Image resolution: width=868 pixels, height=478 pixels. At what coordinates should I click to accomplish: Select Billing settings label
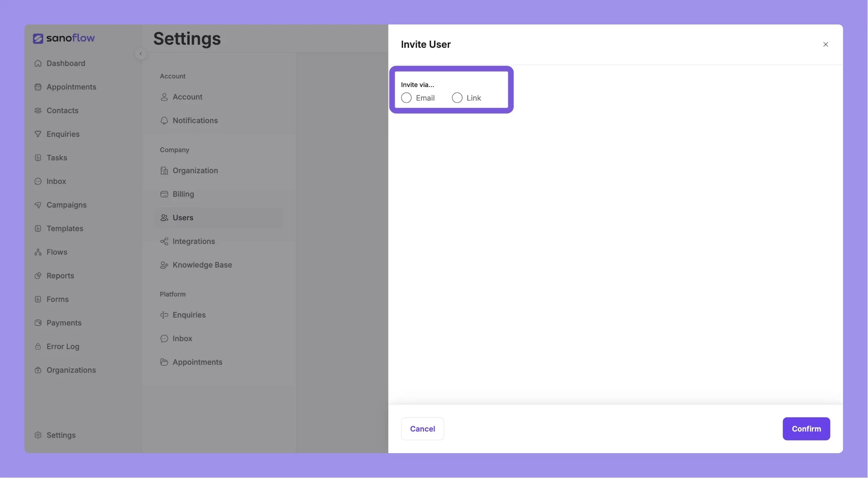[183, 194]
